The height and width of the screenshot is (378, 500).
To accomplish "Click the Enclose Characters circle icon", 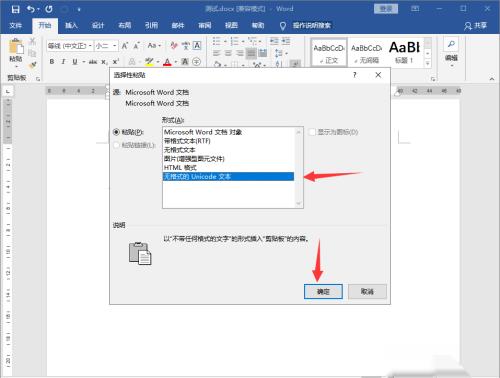I will [x=197, y=62].
